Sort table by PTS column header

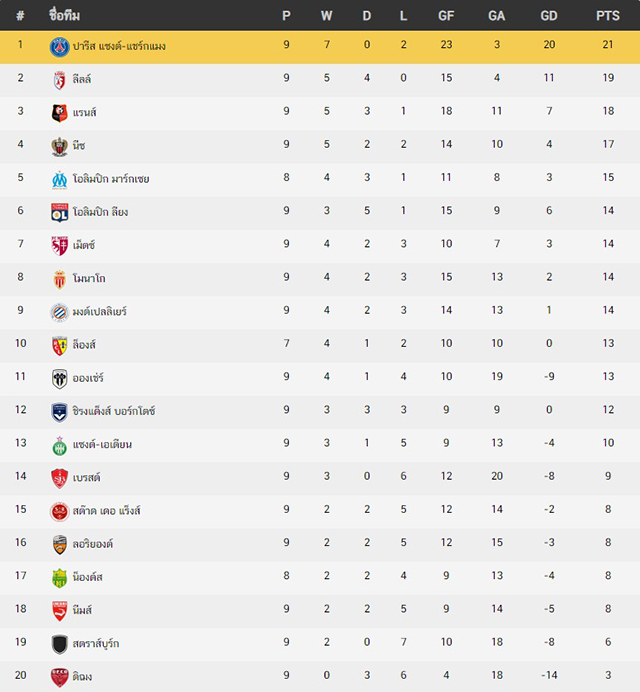coord(608,16)
